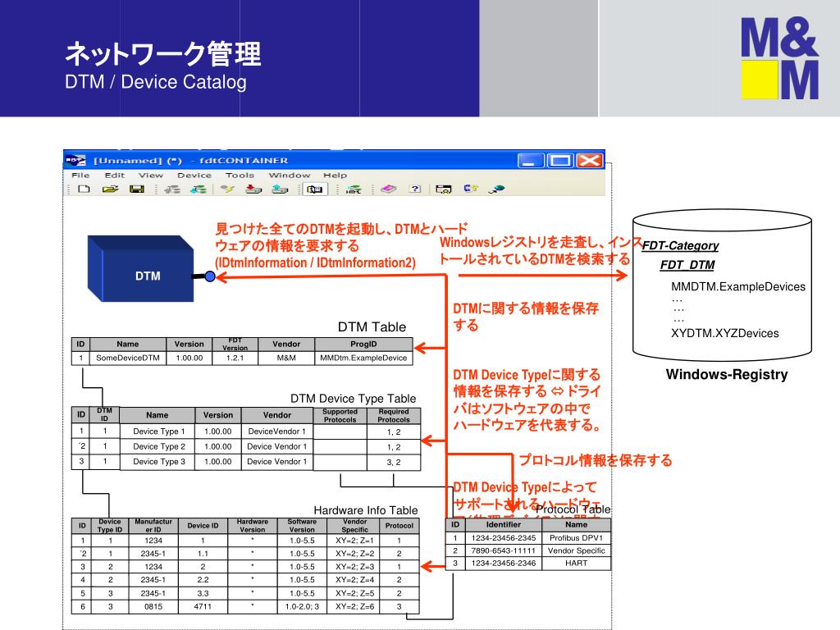840x630 pixels.
Task: Open the Device menu
Action: coord(194,175)
